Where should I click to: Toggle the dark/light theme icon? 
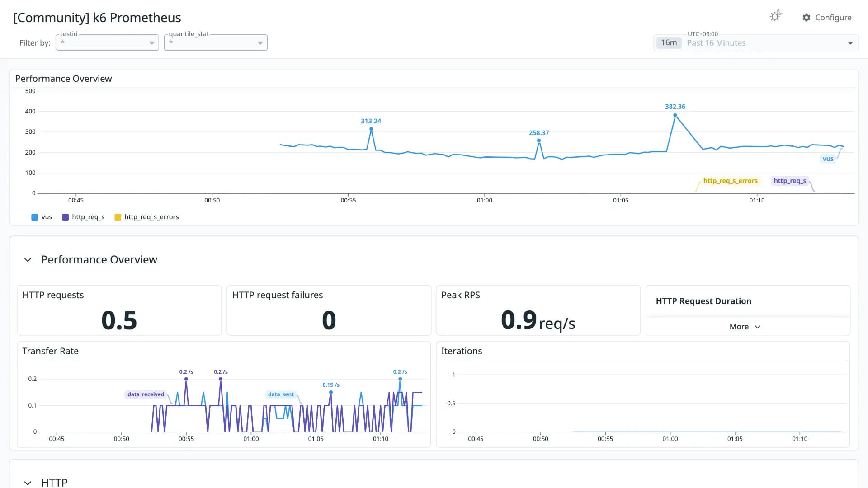pos(776,16)
